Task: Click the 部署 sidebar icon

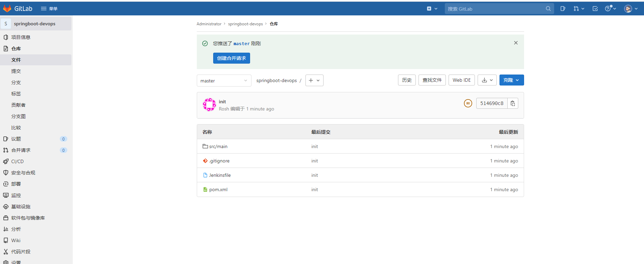Action: 5,184
